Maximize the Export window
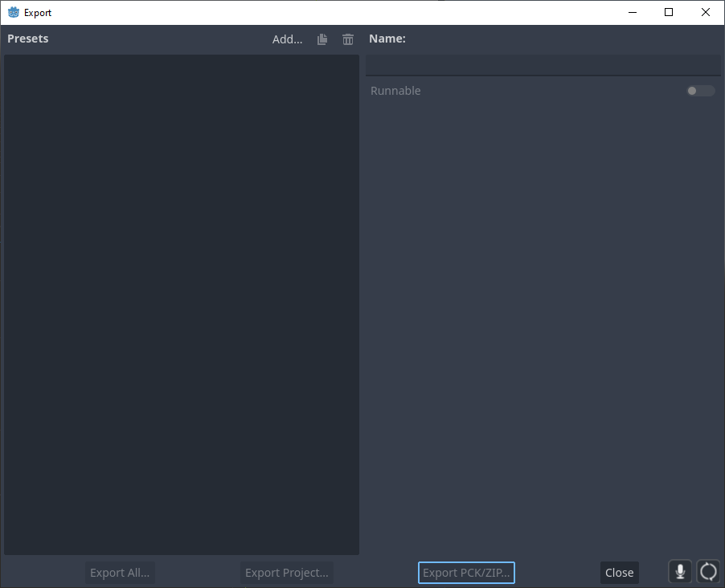Screen dimensions: 725x588 [669, 13]
